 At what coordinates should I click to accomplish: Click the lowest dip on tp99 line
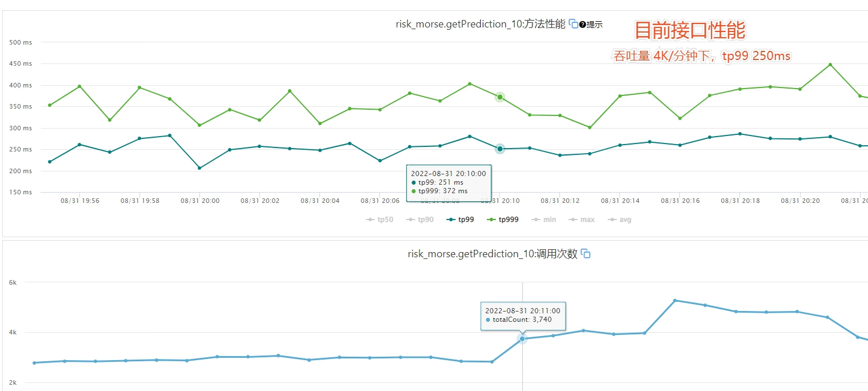coord(199,168)
